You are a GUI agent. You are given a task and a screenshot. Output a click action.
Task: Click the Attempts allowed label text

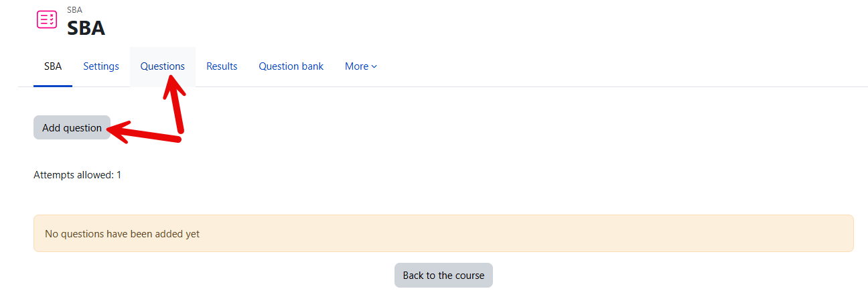click(74, 175)
